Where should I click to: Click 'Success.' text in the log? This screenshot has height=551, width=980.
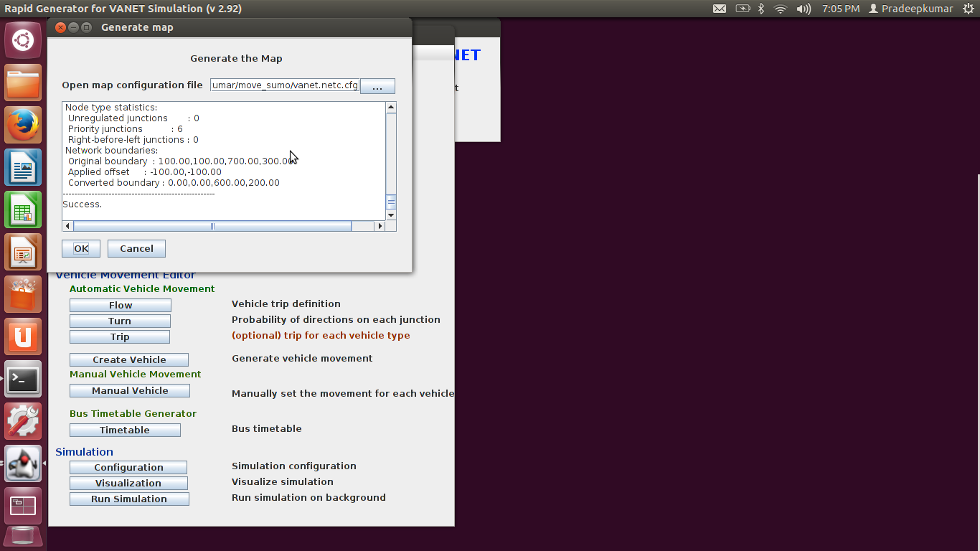tap(83, 204)
